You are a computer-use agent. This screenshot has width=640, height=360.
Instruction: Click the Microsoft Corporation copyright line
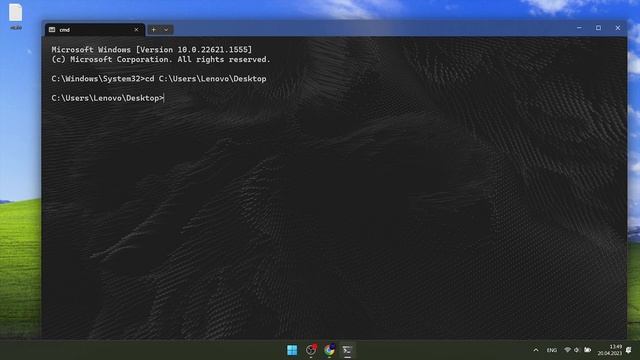tap(161, 60)
